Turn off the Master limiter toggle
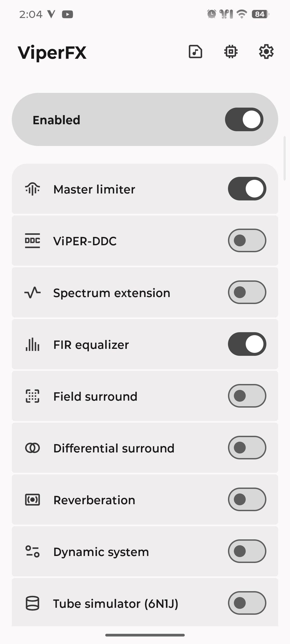 point(247,189)
